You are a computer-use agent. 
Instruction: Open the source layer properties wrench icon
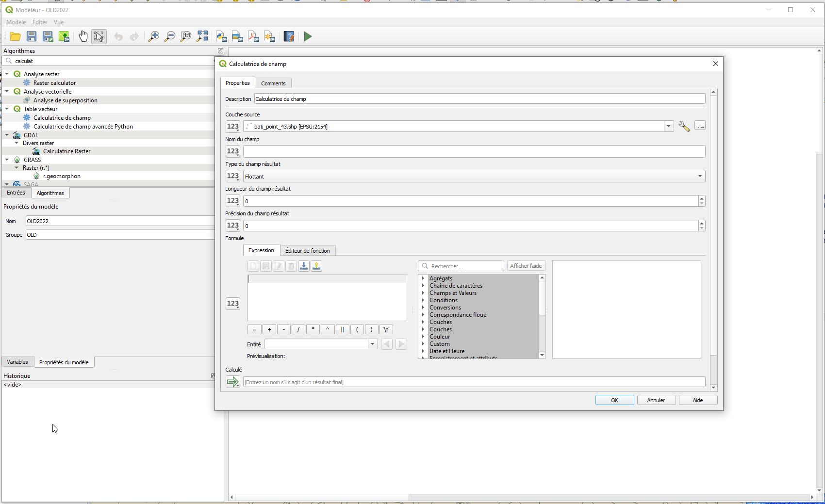coord(684,126)
